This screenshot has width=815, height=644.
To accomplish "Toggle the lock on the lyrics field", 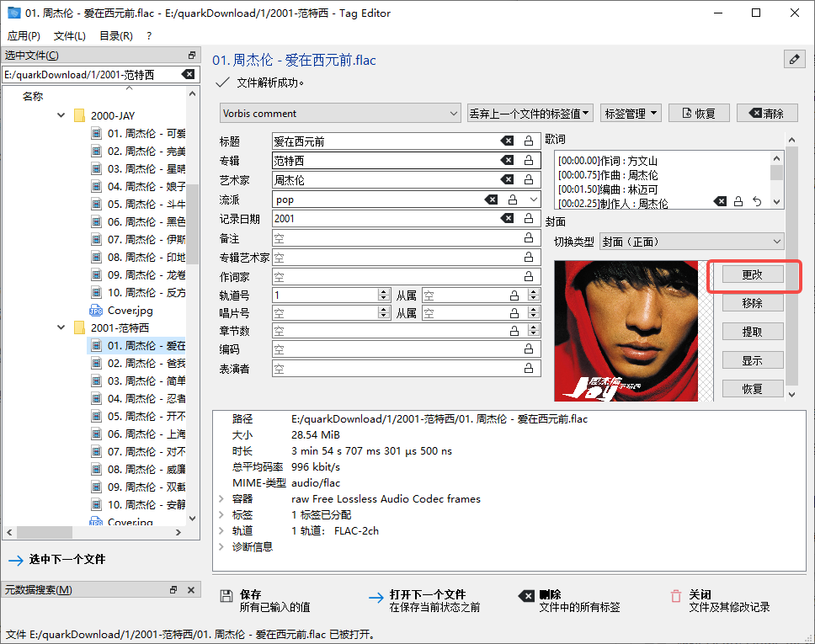I will point(738,202).
